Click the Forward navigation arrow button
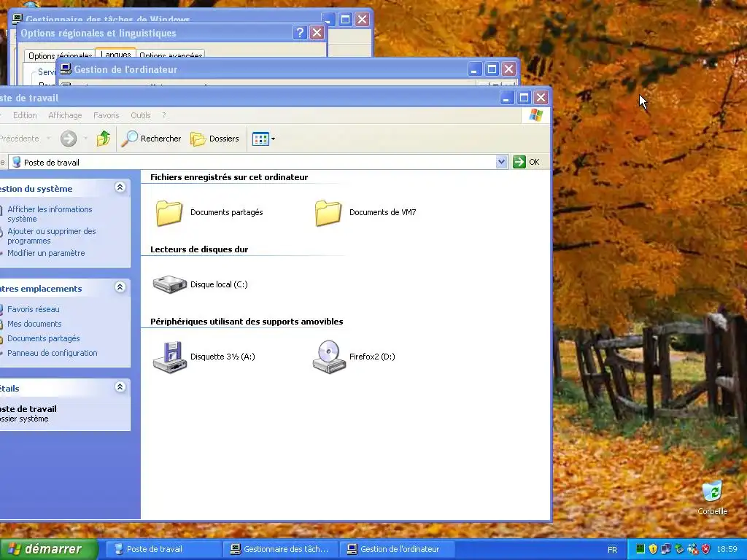The image size is (747, 560). (69, 139)
